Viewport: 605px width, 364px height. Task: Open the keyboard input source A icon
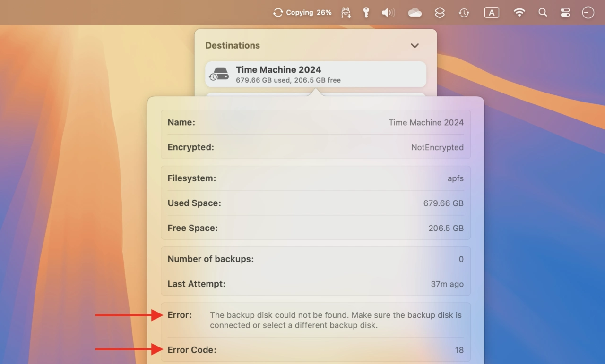coord(492,13)
